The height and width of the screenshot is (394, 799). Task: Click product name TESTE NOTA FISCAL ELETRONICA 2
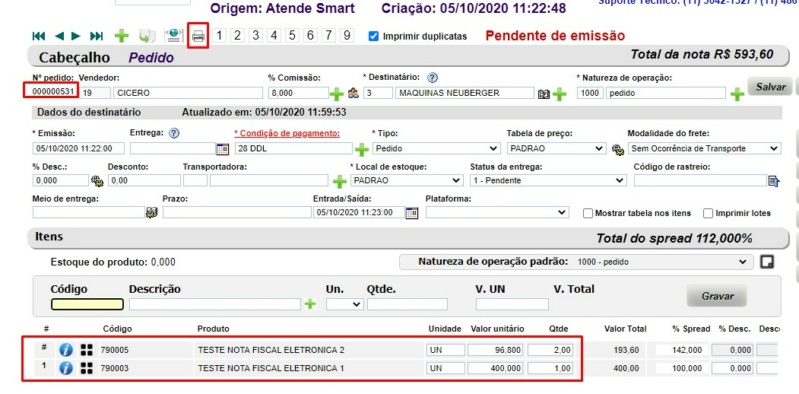coord(271,350)
